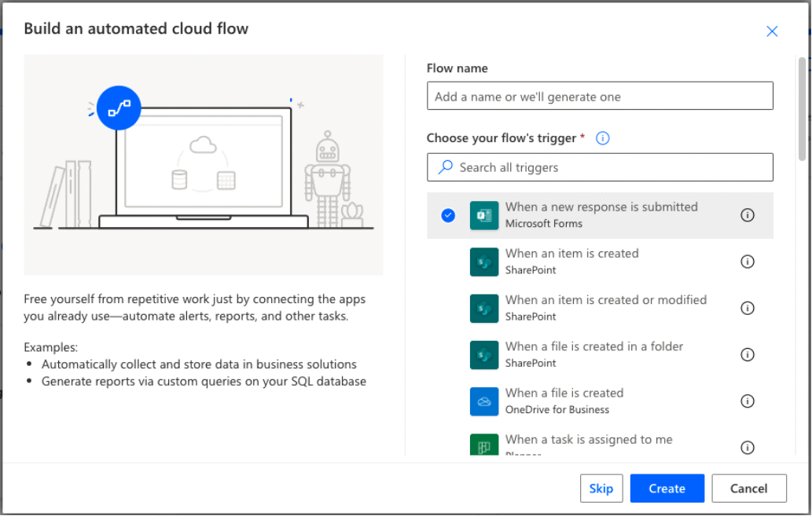
Task: Click the Flow name text field
Action: point(600,97)
